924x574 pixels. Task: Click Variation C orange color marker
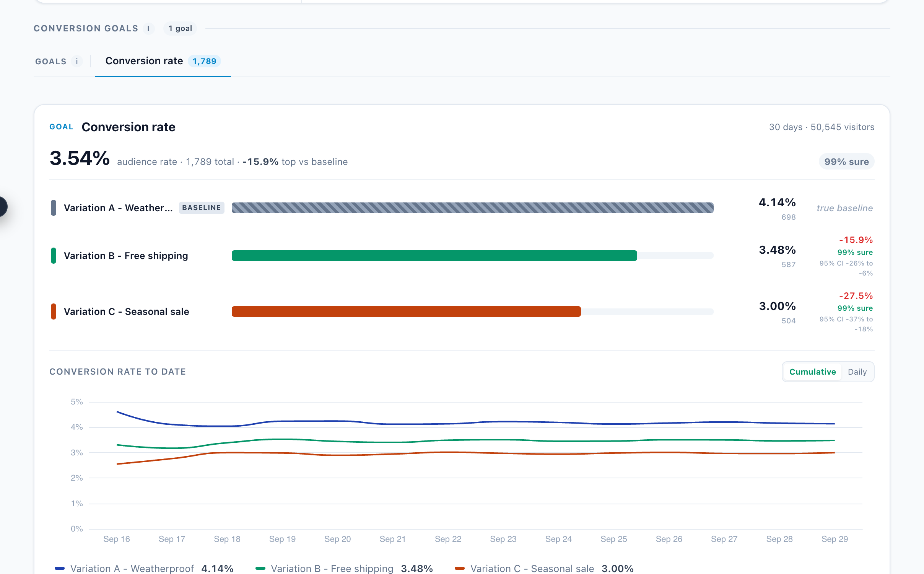click(x=54, y=311)
